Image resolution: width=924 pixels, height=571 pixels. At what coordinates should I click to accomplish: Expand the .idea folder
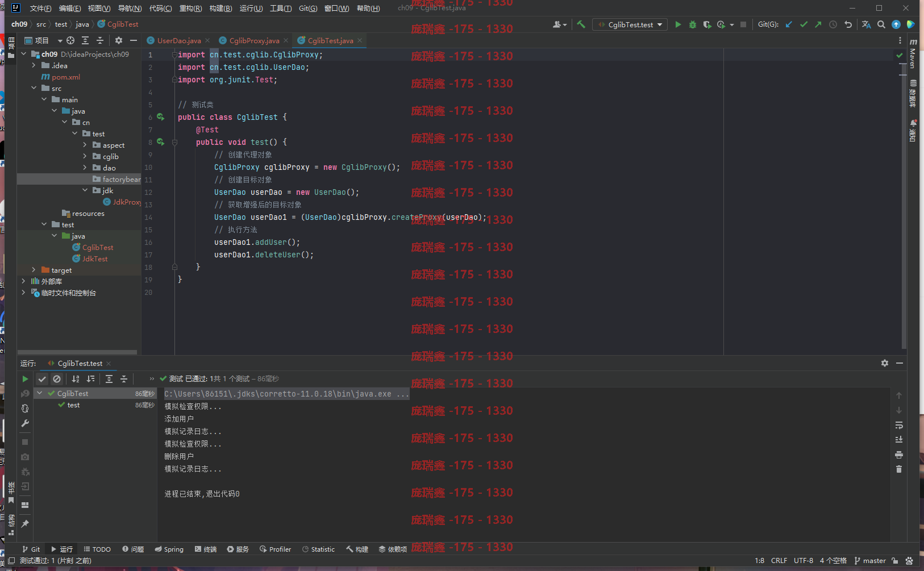point(34,65)
